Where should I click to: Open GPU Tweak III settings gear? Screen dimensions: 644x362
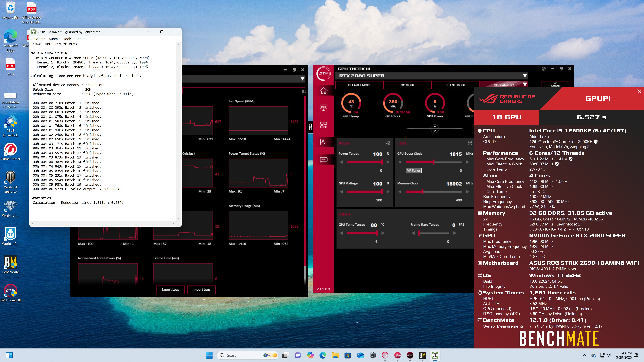[544, 69]
